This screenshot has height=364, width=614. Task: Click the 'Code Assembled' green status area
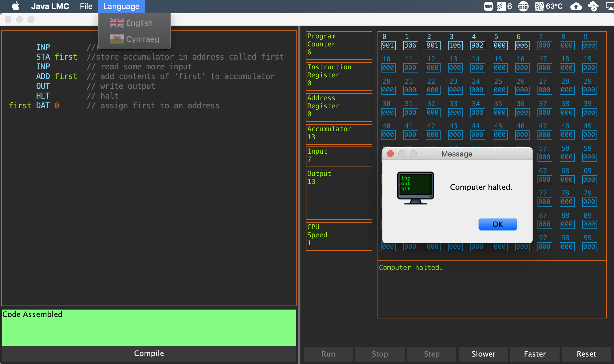pos(149,327)
